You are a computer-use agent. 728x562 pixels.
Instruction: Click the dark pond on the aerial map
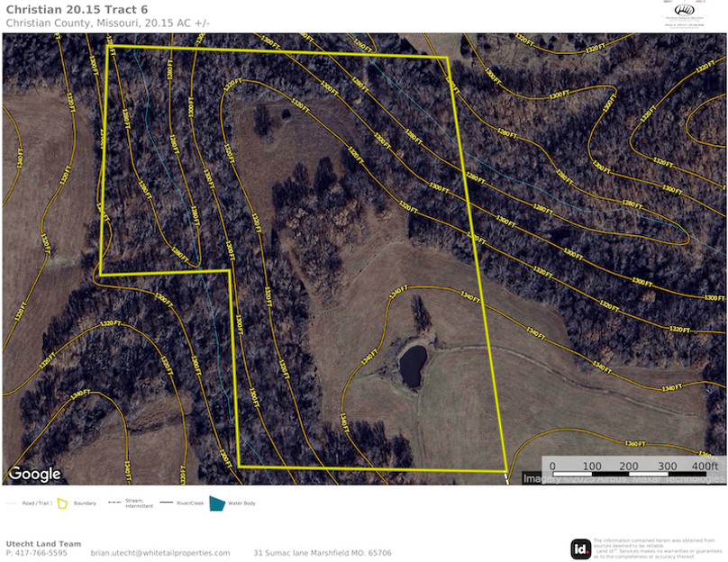[x=413, y=366]
